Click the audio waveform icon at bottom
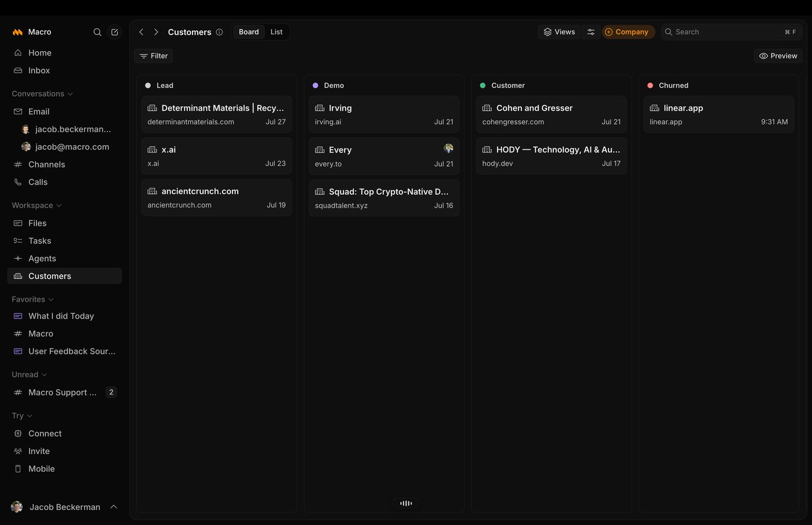This screenshot has height=525, width=812. click(x=406, y=504)
